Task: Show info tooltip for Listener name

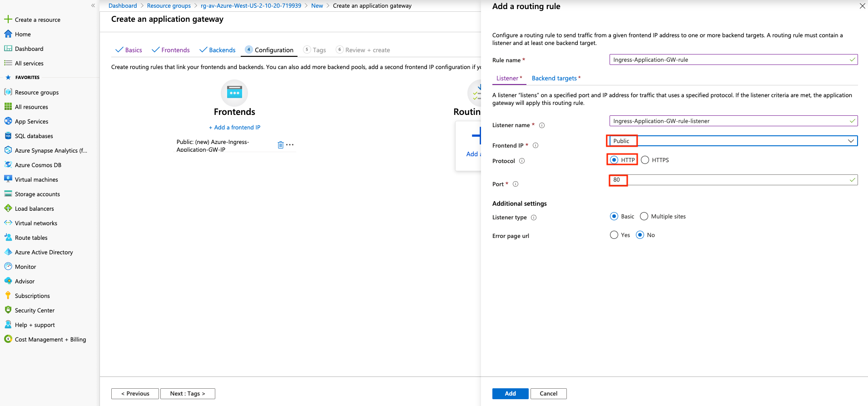Action: click(542, 125)
